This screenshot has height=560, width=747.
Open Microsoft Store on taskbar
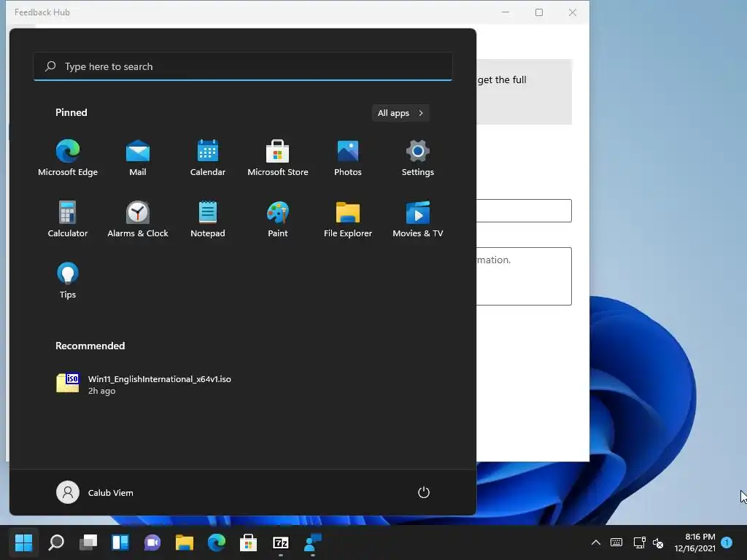coord(248,542)
